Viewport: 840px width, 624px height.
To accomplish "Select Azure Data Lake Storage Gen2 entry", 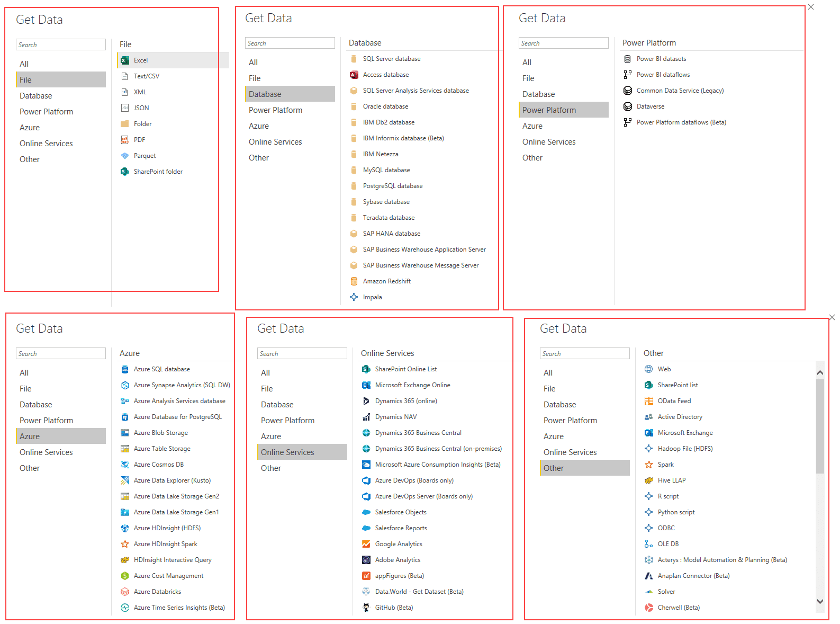I will coord(175,496).
